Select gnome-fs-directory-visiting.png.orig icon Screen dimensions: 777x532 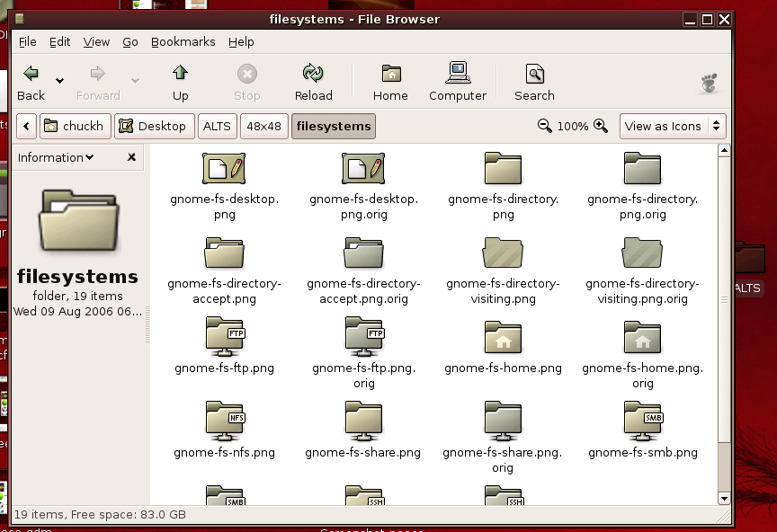click(642, 253)
